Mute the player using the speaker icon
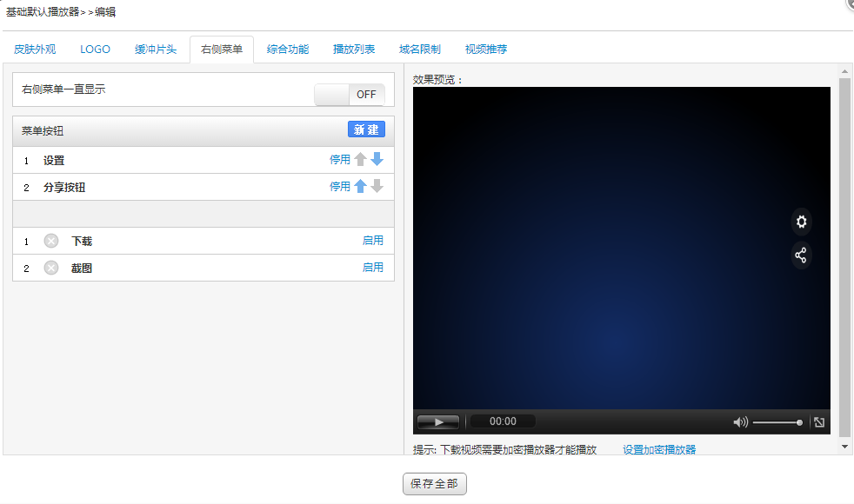Viewport: 854px width, 504px height. click(740, 422)
